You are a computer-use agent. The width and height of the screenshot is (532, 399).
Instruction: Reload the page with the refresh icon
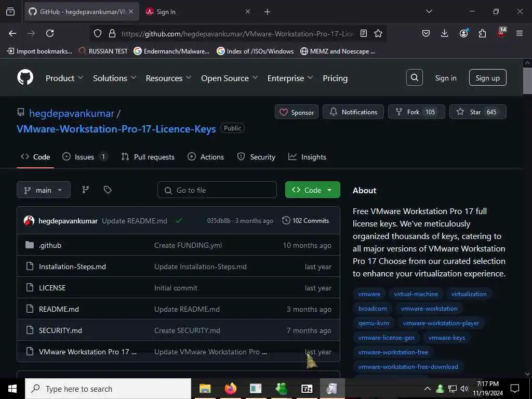pos(50,33)
